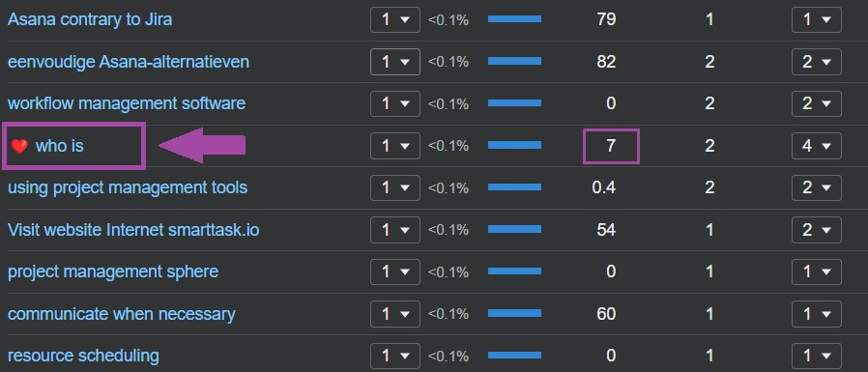Select "communicate when necessary" keyword

121,314
